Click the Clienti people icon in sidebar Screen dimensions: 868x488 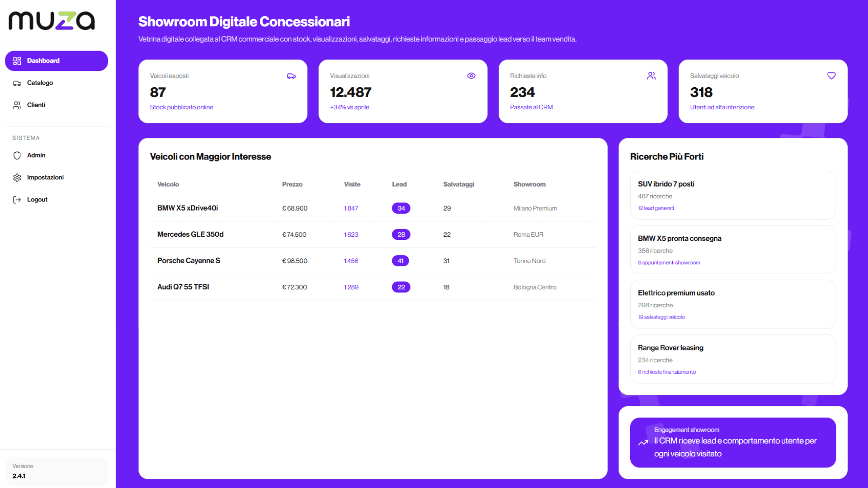(x=17, y=105)
